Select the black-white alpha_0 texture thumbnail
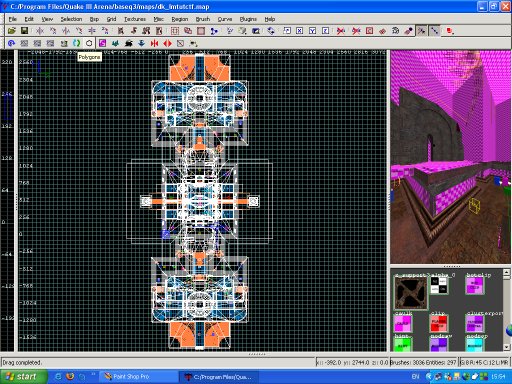Viewport: 512px width, 384px height. [439, 286]
